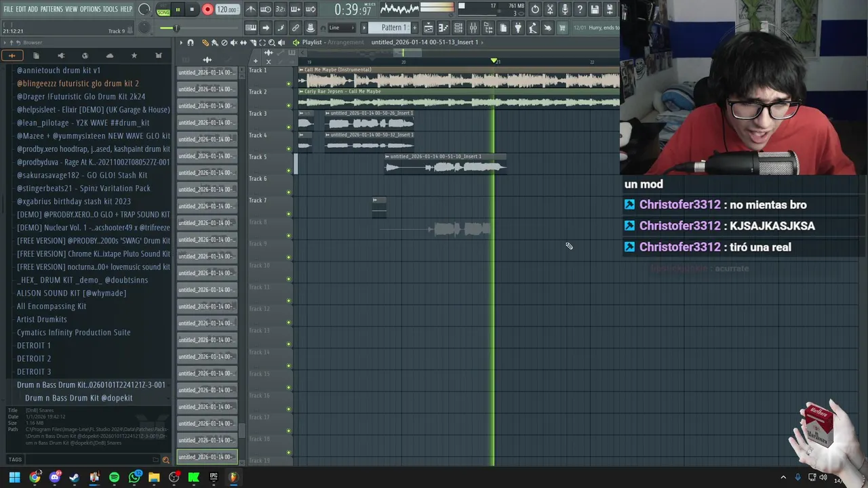Expand DETROIT 1 folder
The height and width of the screenshot is (488, 868).
tap(34, 346)
